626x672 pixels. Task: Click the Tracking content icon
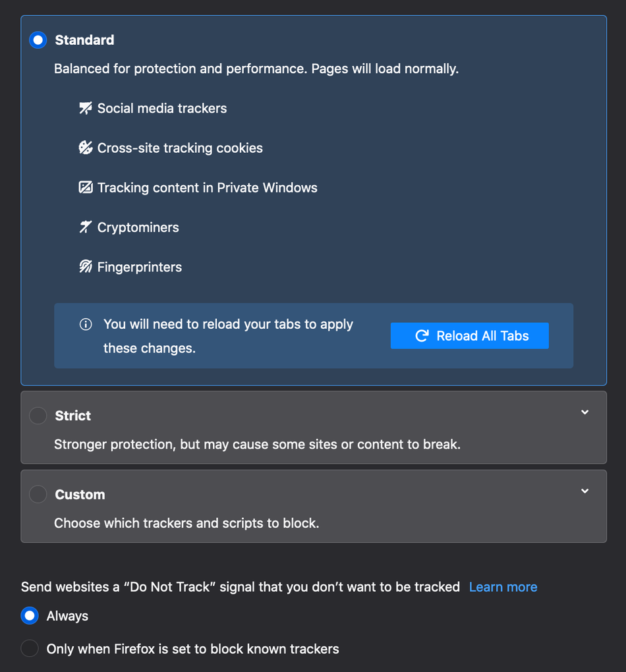pyautogui.click(x=86, y=188)
